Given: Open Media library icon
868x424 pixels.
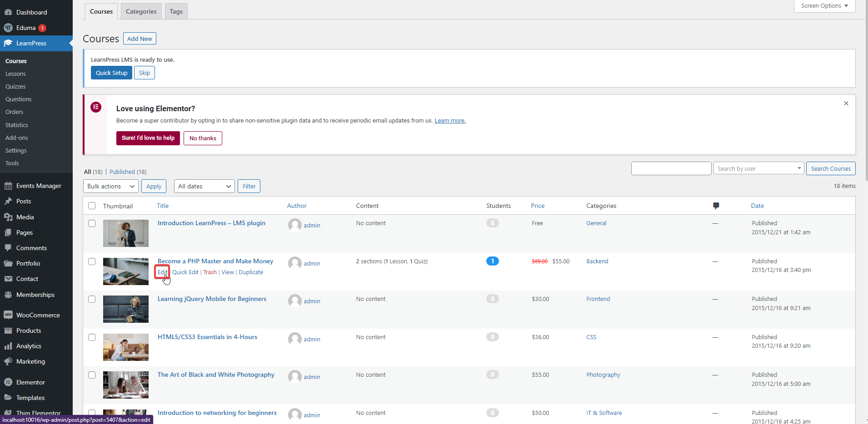Looking at the screenshot, I should click(8, 217).
